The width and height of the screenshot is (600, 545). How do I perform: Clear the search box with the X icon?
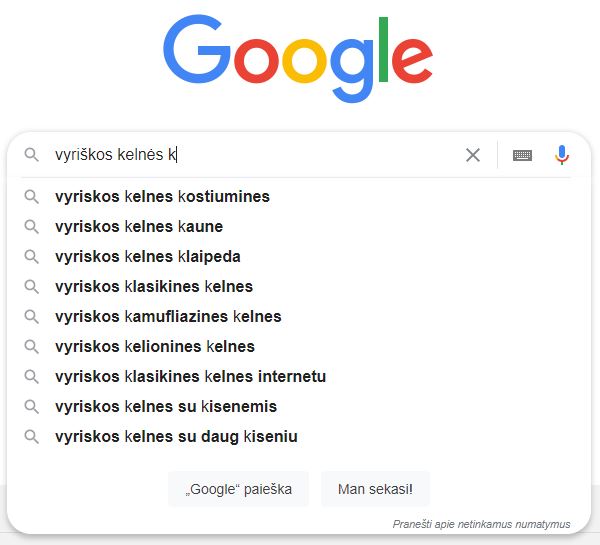(x=473, y=155)
